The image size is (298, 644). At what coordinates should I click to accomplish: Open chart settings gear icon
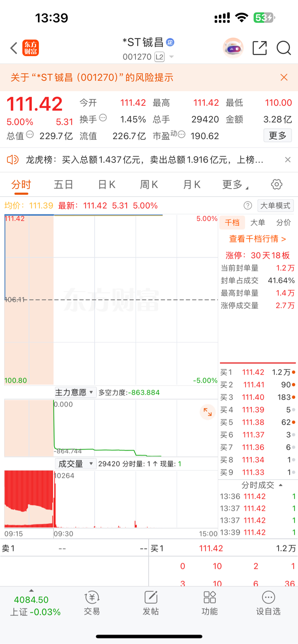pyautogui.click(x=277, y=184)
